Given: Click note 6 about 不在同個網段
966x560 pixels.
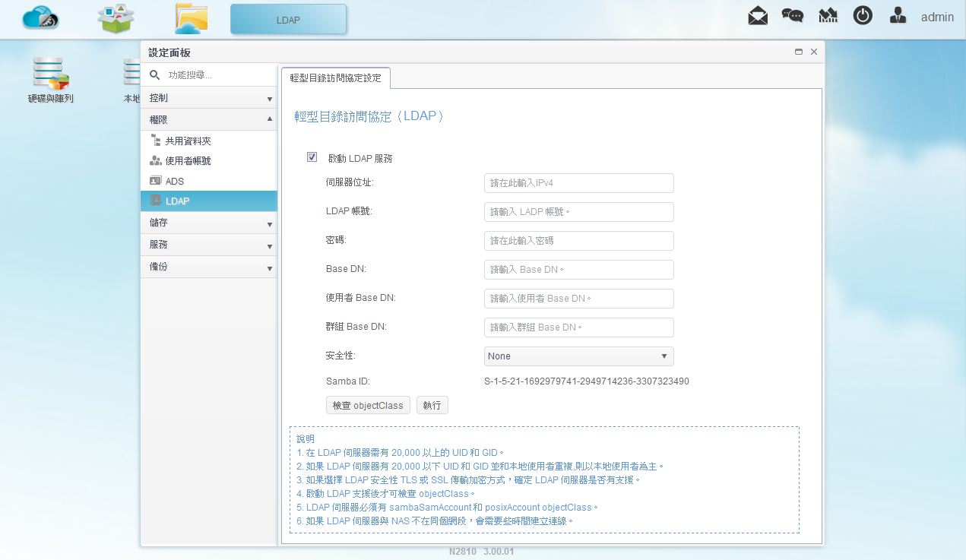Looking at the screenshot, I should pyautogui.click(x=435, y=521).
